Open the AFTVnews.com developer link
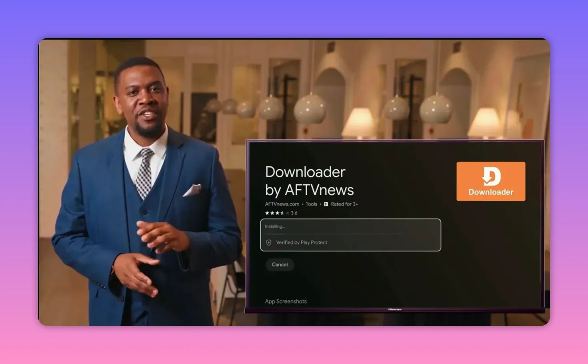This screenshot has width=588, height=364. [x=282, y=204]
